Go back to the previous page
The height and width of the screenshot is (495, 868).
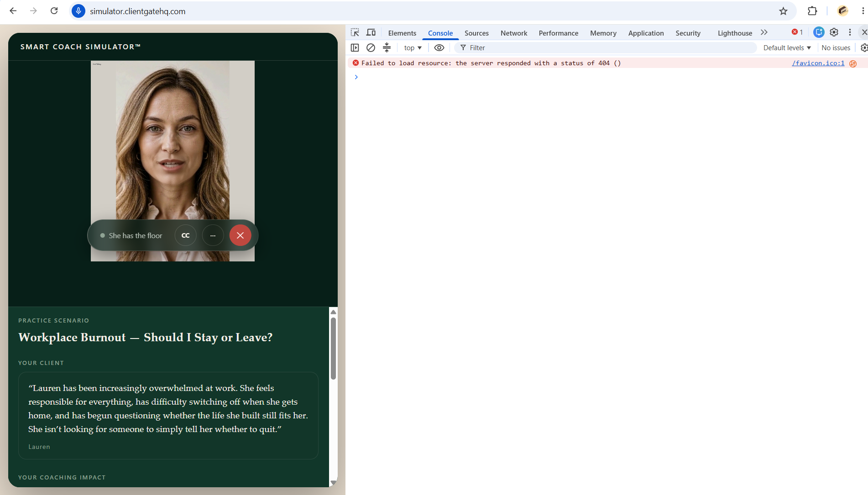click(13, 11)
